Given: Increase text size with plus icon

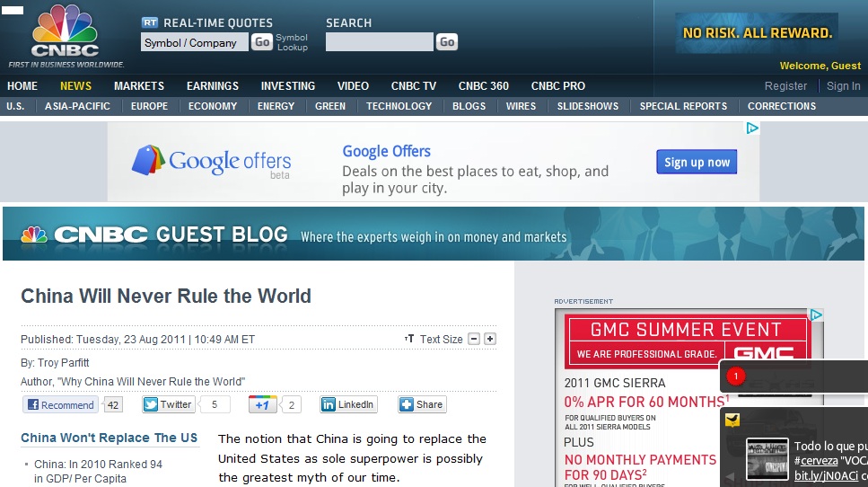Looking at the screenshot, I should click(x=490, y=339).
